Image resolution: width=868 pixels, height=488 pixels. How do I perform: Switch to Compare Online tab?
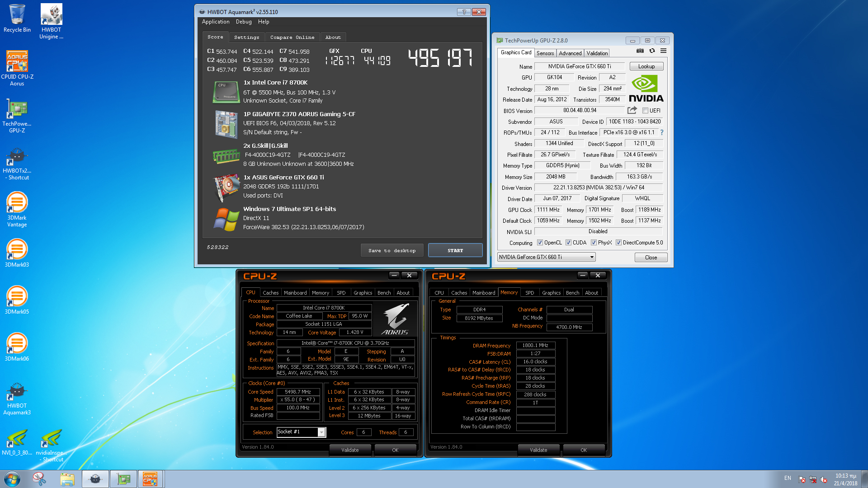click(x=292, y=37)
